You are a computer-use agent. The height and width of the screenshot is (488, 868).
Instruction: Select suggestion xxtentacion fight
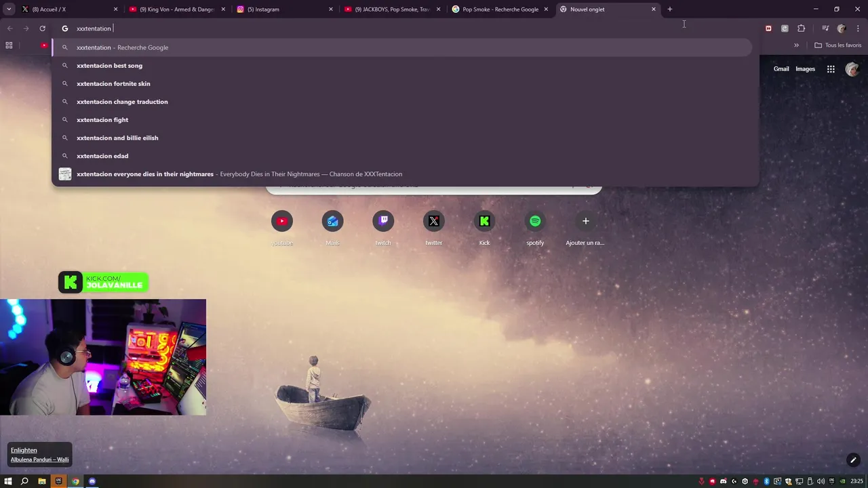click(401, 120)
